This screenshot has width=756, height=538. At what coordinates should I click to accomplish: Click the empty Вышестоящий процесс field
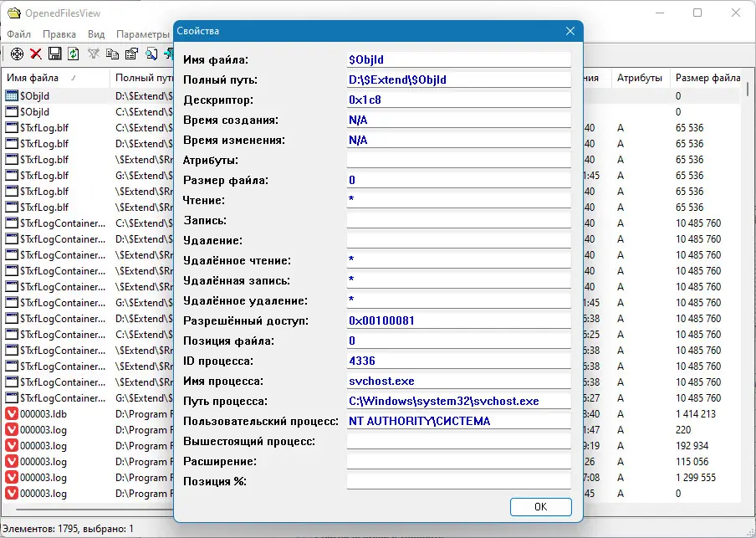[458, 442]
